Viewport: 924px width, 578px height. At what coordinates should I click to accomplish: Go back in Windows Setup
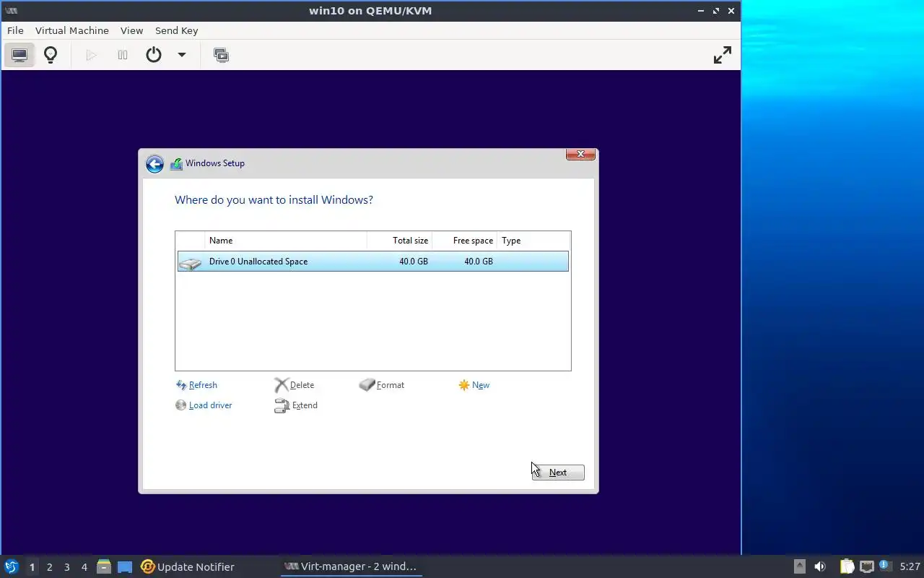[154, 164]
